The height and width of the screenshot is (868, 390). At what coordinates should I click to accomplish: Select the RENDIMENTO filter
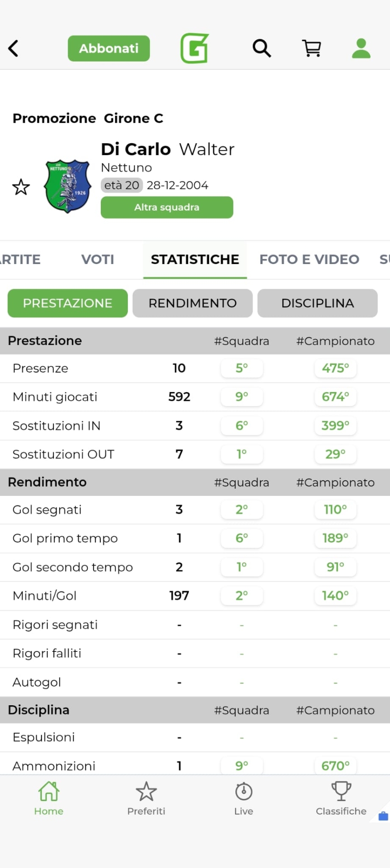pos(193,303)
